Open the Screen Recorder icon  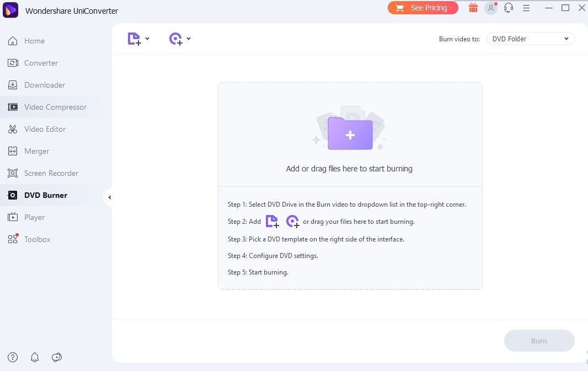(13, 173)
